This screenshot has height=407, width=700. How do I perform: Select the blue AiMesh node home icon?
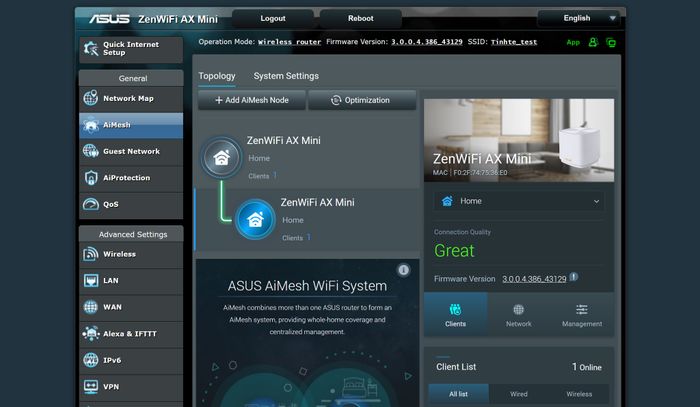click(255, 219)
